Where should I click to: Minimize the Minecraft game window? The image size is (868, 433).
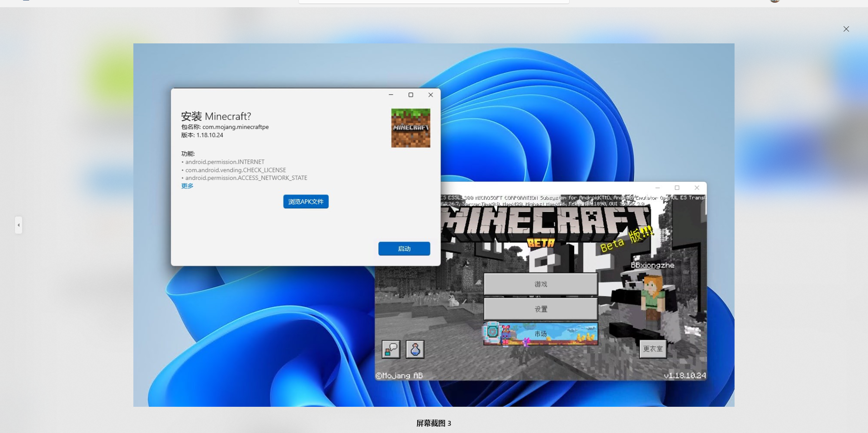point(658,188)
